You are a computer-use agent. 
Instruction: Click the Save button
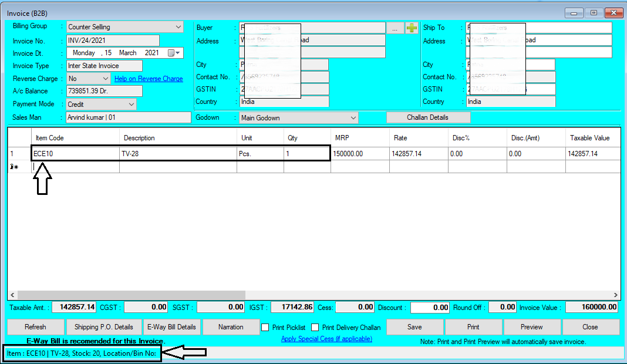click(x=414, y=327)
